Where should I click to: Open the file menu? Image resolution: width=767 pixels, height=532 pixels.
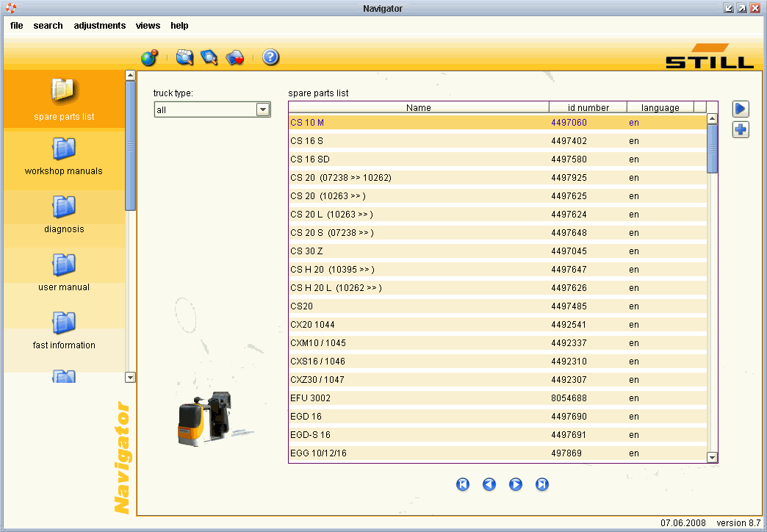point(17,26)
